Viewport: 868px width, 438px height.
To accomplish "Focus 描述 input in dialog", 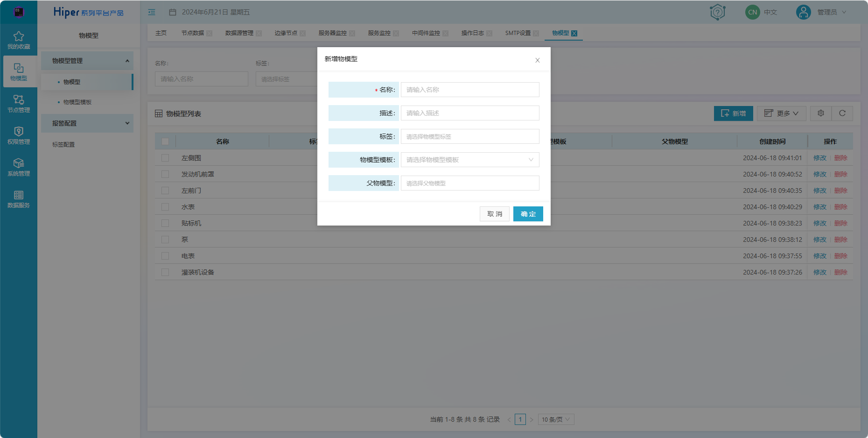I will [470, 113].
